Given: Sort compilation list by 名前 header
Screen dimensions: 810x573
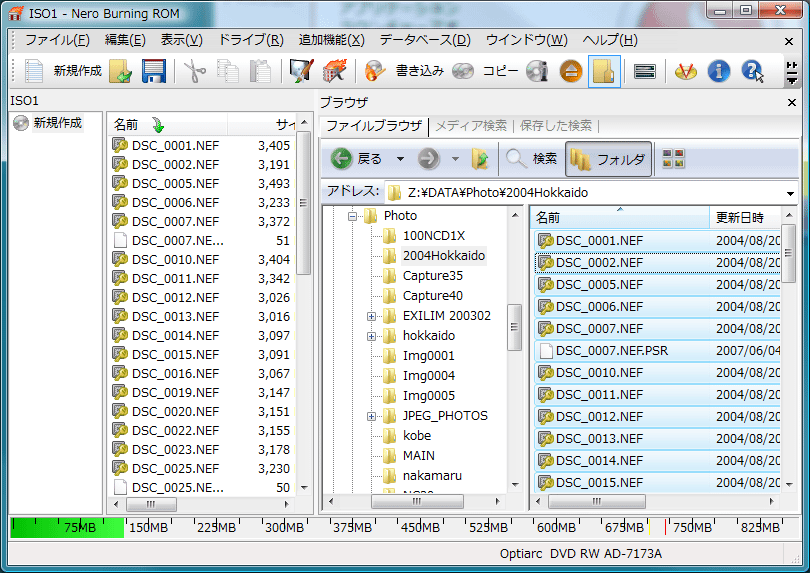Looking at the screenshot, I should [x=167, y=125].
